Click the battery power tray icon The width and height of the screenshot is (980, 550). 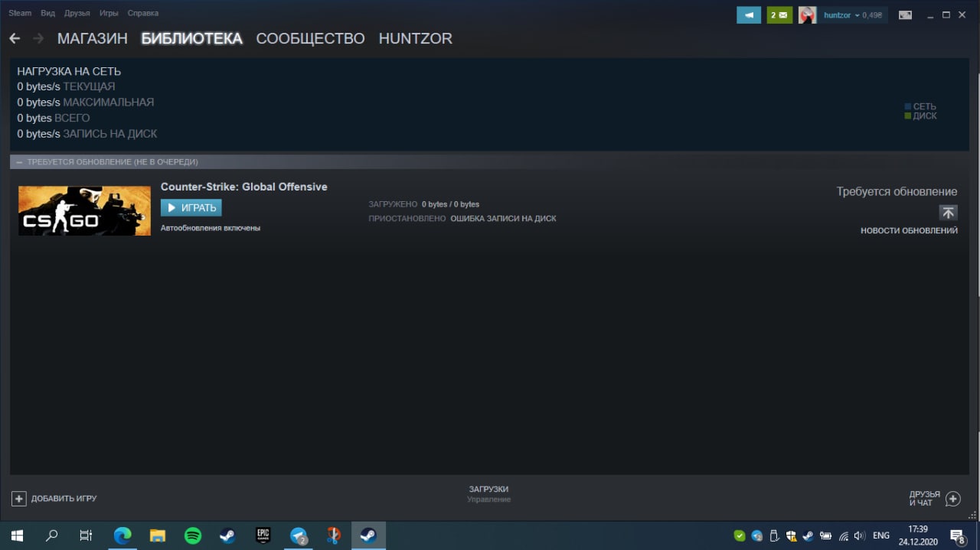click(826, 536)
